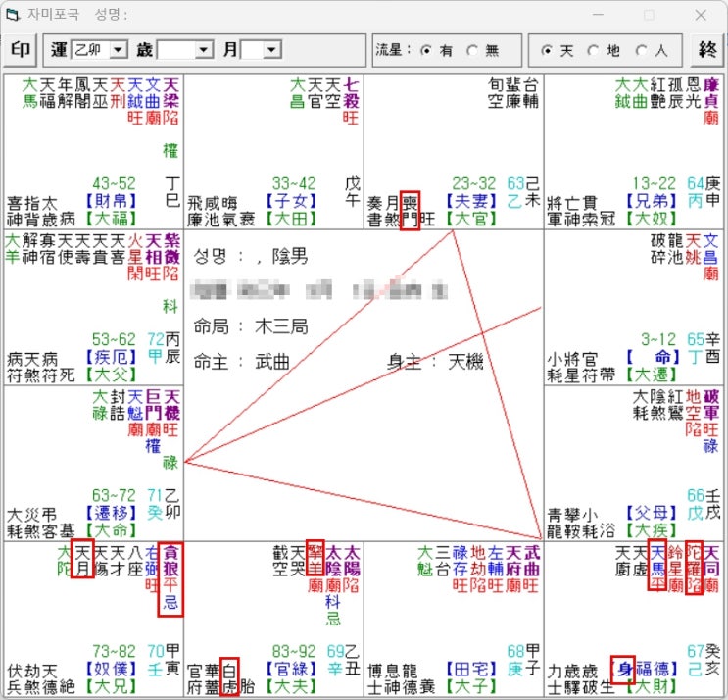Click the 【大命】 label
728x700 pixels.
(x=112, y=530)
